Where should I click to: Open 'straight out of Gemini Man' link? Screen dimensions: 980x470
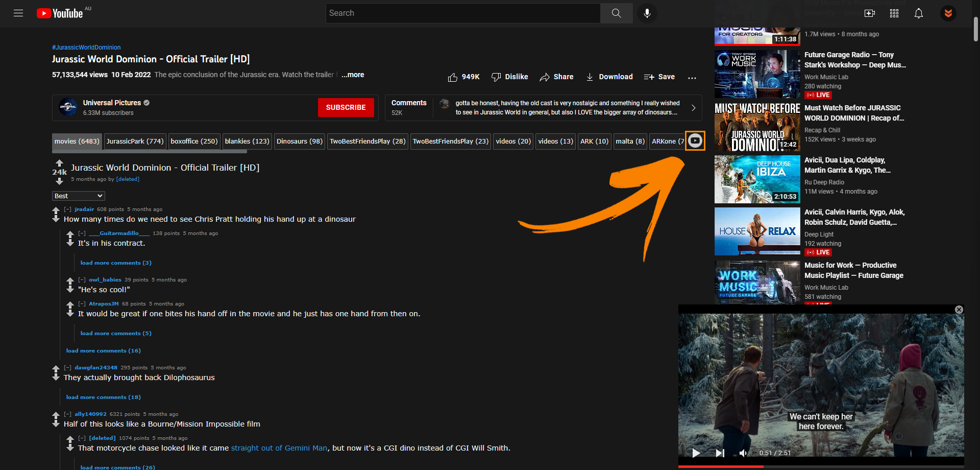tap(279, 448)
